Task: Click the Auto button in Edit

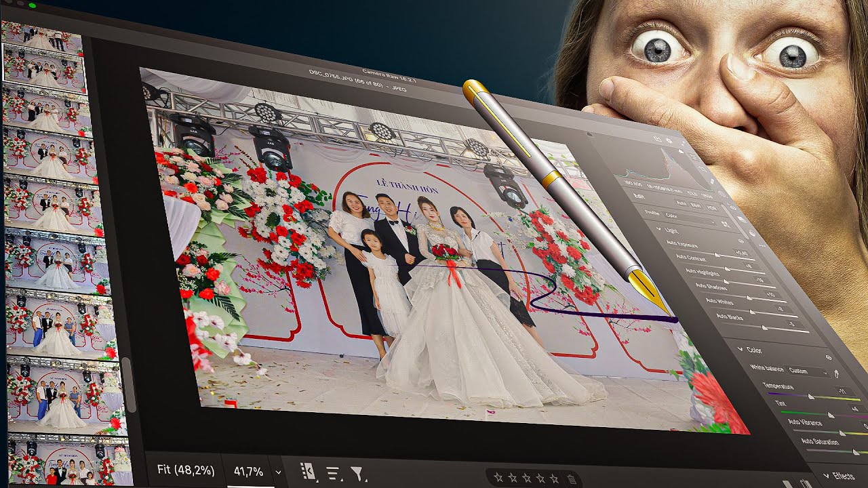Action: pyautogui.click(x=681, y=203)
